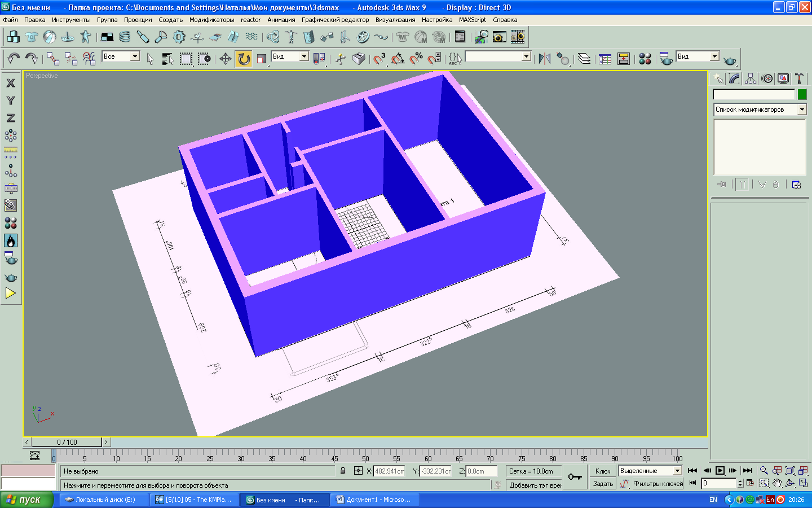The height and width of the screenshot is (508, 812).
Task: Open Hierarchy tab in command panel
Action: [751, 78]
